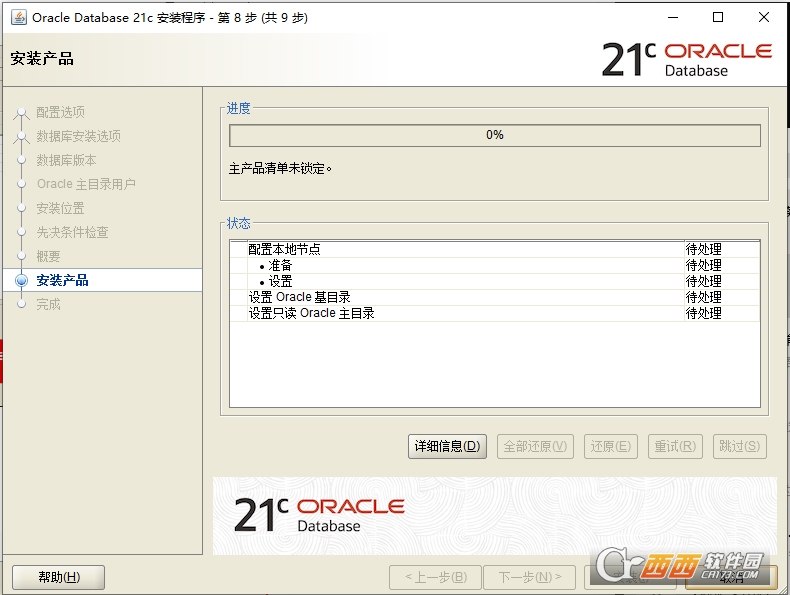Click the 进度 group label
This screenshot has width=790, height=595.
238,108
